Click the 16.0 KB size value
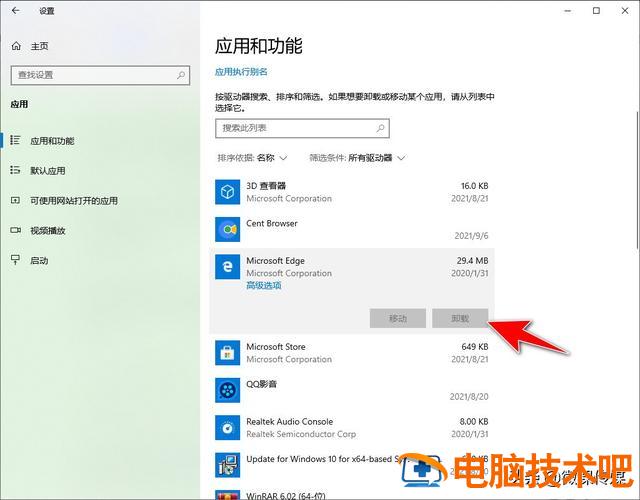 [474, 186]
